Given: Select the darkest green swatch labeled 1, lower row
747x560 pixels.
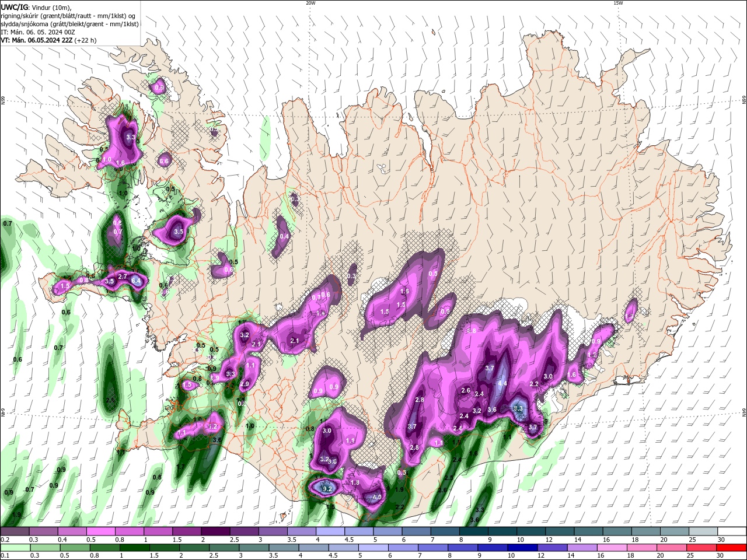Looking at the screenshot, I should [x=134, y=548].
